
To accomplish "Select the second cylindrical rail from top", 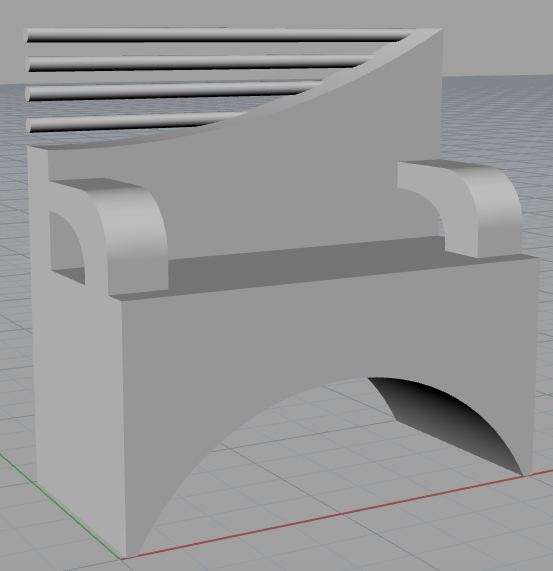I will pyautogui.click(x=197, y=63).
